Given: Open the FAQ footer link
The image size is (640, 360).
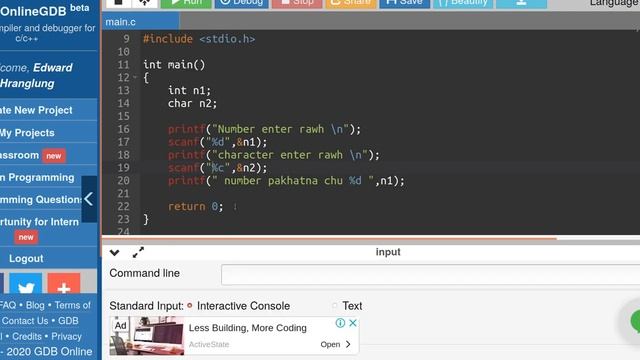Looking at the screenshot, I should click(8, 305).
